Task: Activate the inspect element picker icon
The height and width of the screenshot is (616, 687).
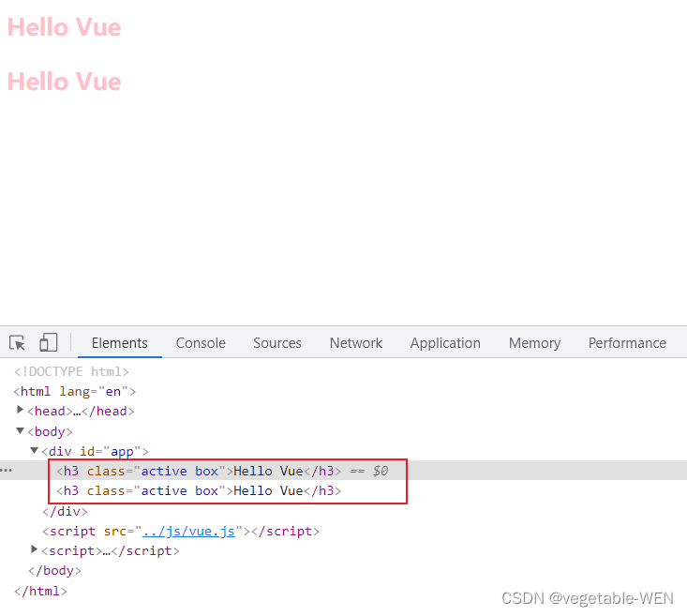Action: (17, 342)
